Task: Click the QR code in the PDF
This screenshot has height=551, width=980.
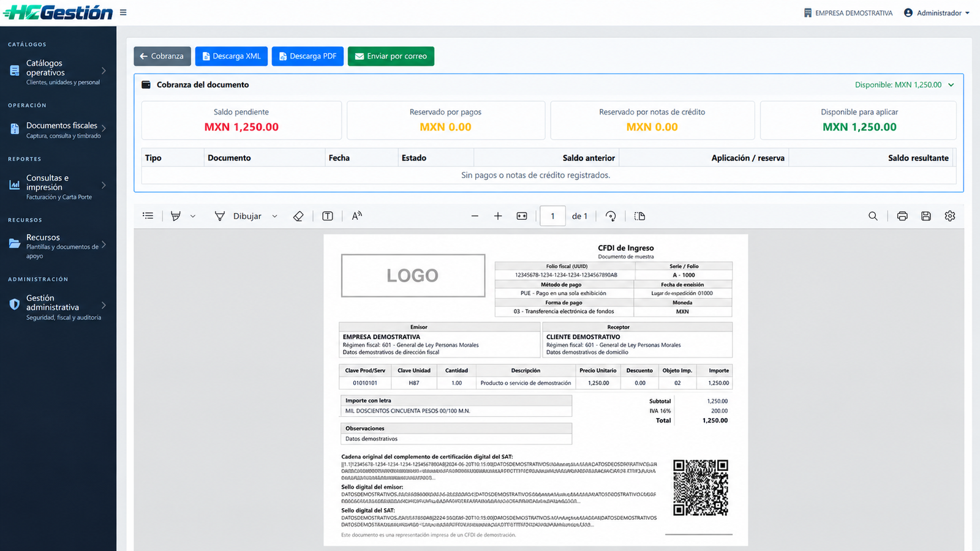Action: click(701, 488)
